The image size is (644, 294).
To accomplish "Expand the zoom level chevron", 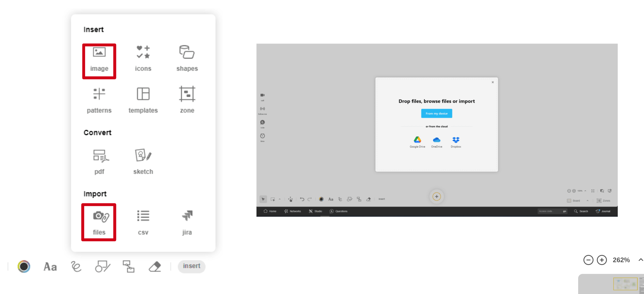I will tap(641, 260).
